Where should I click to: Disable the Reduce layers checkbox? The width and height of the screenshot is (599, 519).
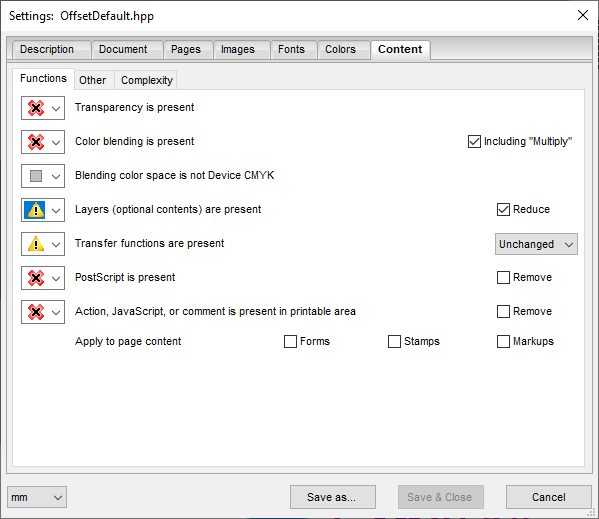tap(503, 209)
